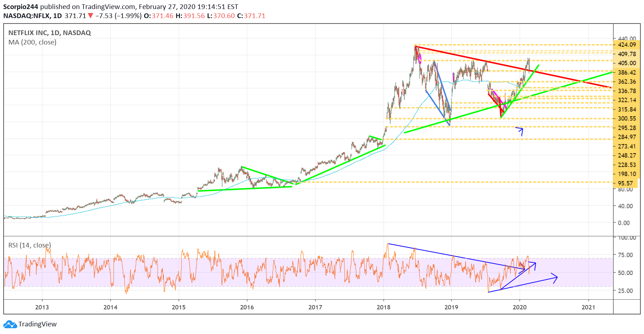Click the TradingView cloud logo icon
644x334 pixels.
coord(10,324)
